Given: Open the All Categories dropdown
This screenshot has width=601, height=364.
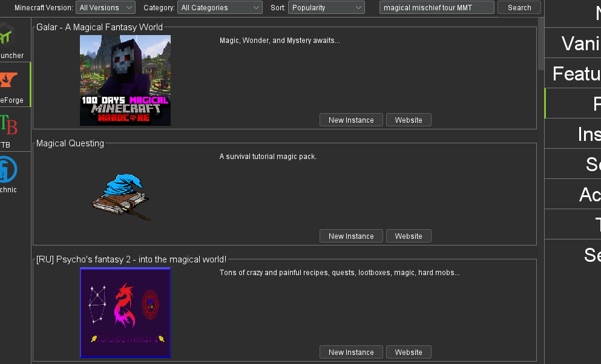Looking at the screenshot, I should point(220,8).
